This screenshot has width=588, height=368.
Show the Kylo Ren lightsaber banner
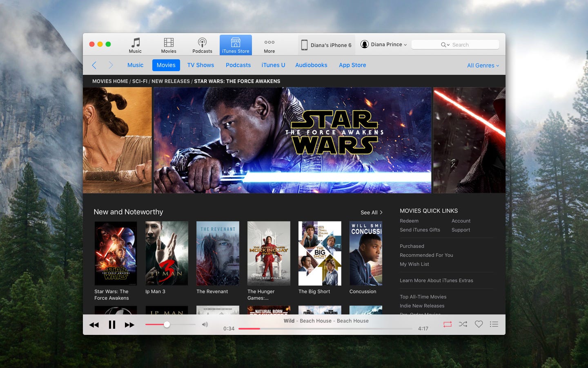(469, 140)
